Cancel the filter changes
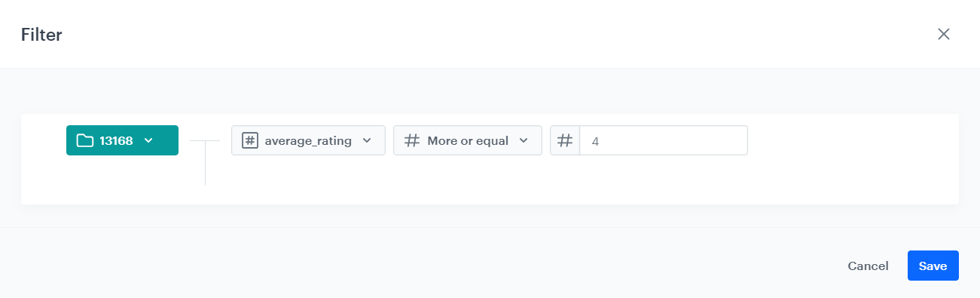 point(868,266)
